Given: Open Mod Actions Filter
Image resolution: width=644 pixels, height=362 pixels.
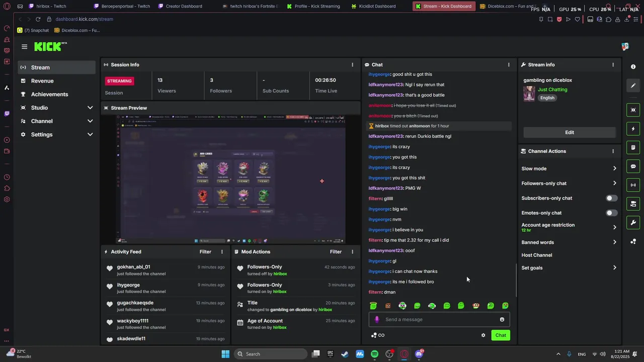Looking at the screenshot, I should coord(336,252).
